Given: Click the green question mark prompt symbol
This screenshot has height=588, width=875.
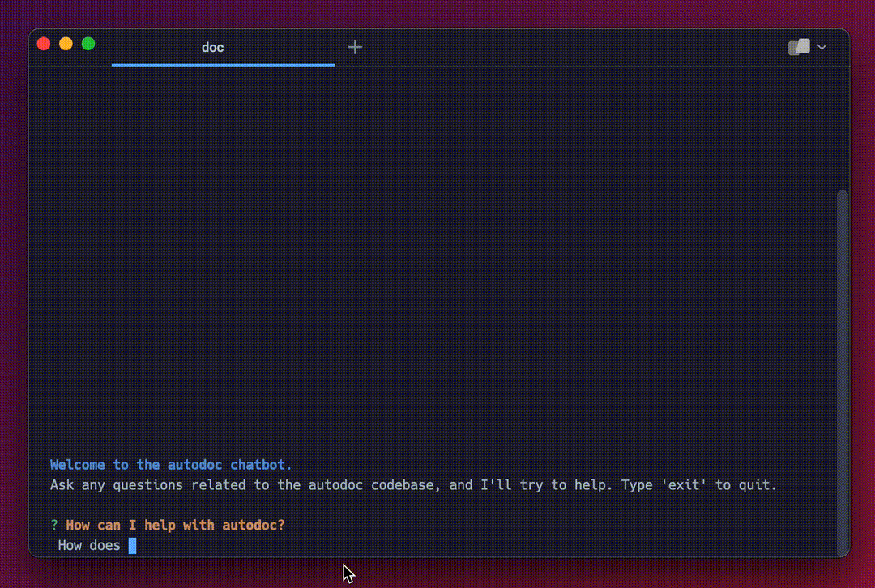Looking at the screenshot, I should pyautogui.click(x=54, y=526).
